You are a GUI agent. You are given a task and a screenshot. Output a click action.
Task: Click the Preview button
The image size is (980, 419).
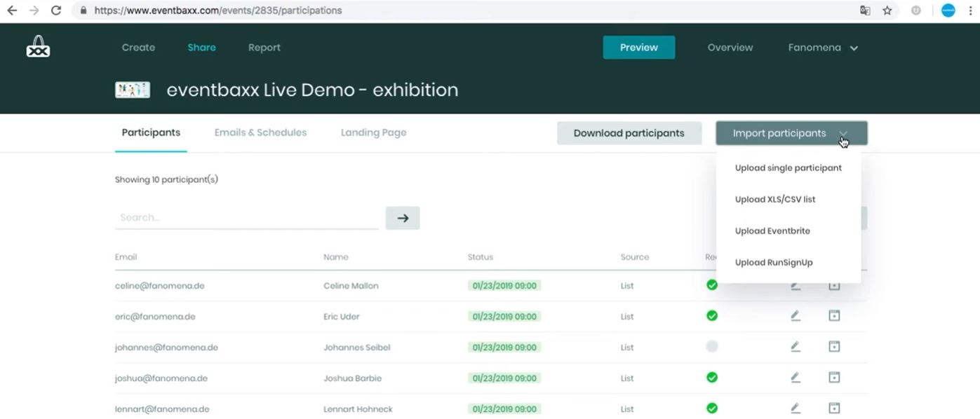coord(638,47)
